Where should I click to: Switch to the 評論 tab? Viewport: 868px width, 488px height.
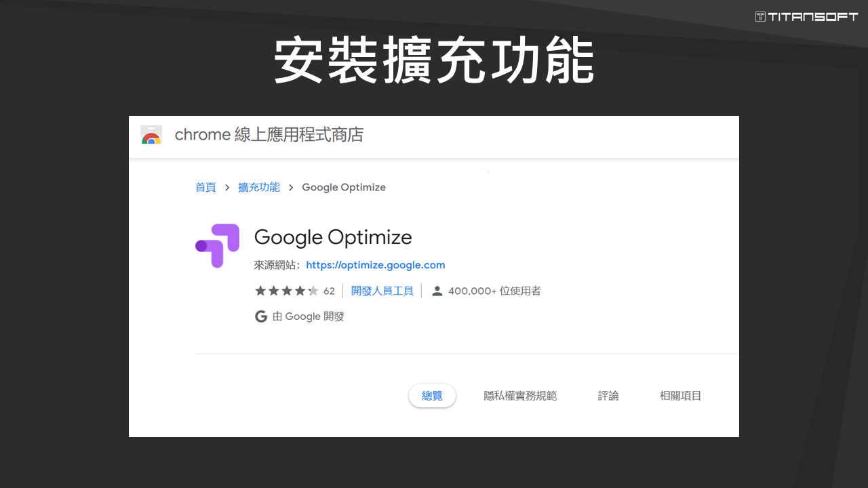608,396
